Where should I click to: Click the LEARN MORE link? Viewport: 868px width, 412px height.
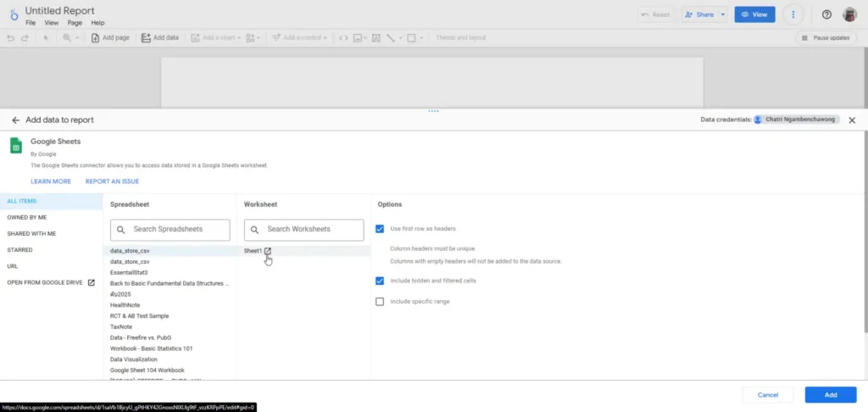(x=51, y=181)
